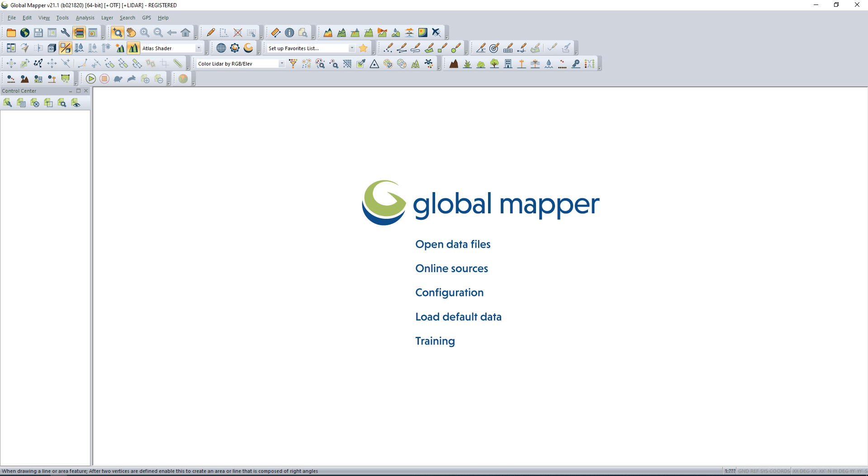This screenshot has height=476, width=868.
Task: Click the flight simulator airplane icon
Action: pos(436,32)
